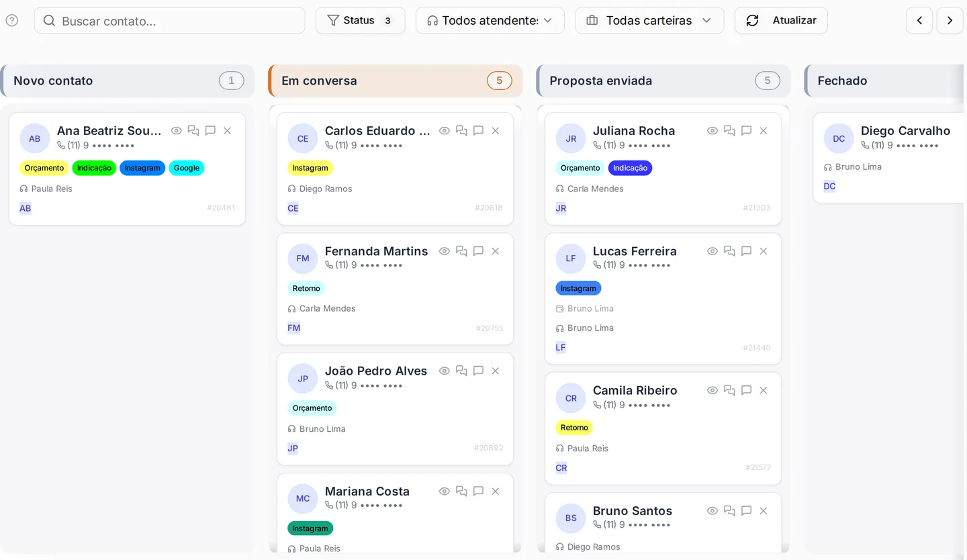The width and height of the screenshot is (967, 560).
Task: Open conversations icon on Ana Beatriz card
Action: [193, 131]
